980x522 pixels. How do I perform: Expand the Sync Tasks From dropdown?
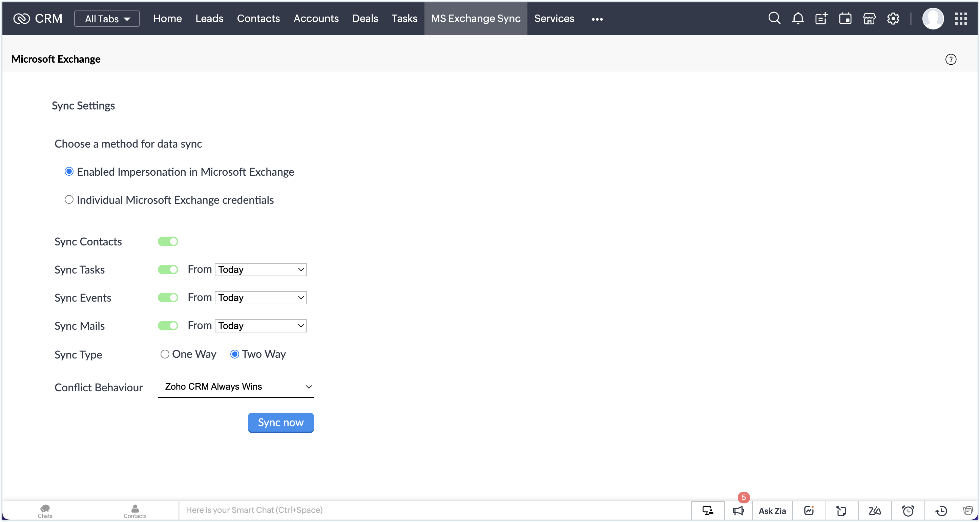pyautogui.click(x=260, y=269)
